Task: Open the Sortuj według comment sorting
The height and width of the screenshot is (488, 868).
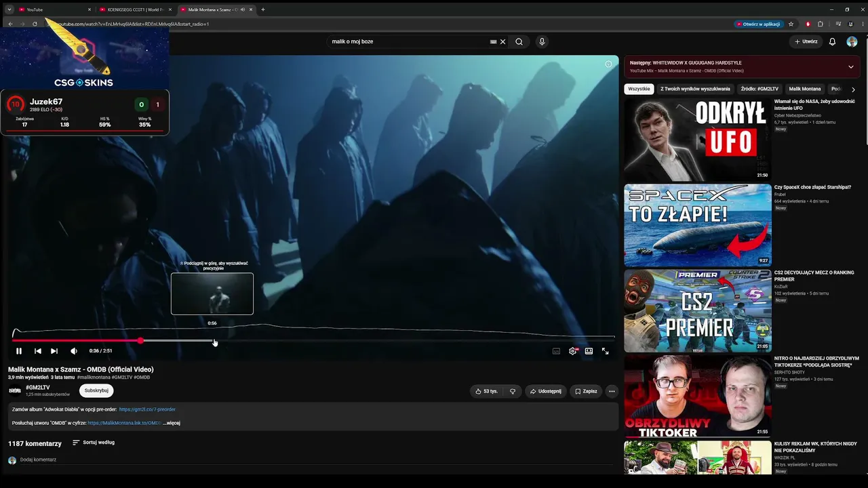Action: pos(94,443)
